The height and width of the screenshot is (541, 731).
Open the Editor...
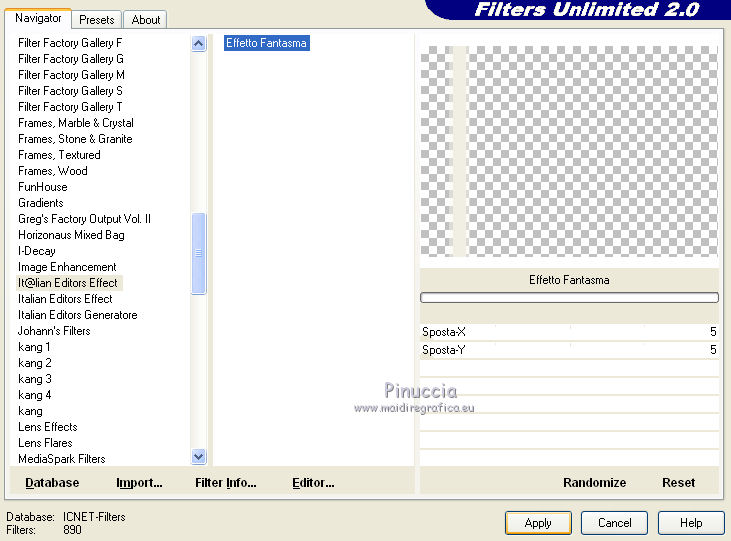click(x=313, y=482)
